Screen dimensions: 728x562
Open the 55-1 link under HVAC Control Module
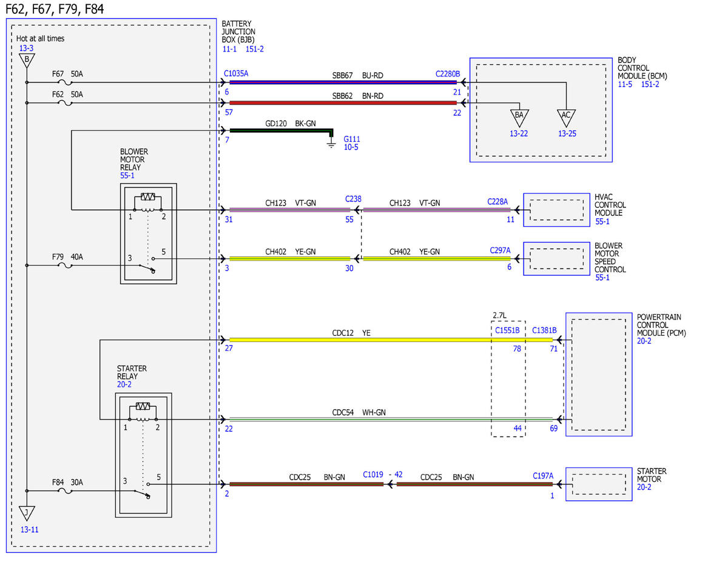click(x=602, y=222)
